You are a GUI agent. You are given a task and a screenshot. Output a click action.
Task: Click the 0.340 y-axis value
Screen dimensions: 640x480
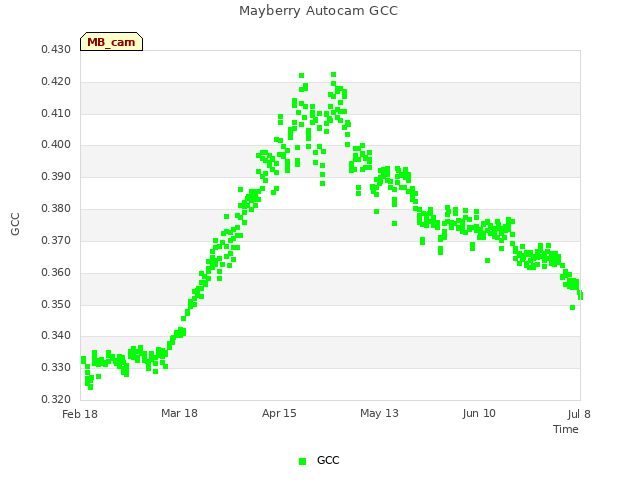56,336
